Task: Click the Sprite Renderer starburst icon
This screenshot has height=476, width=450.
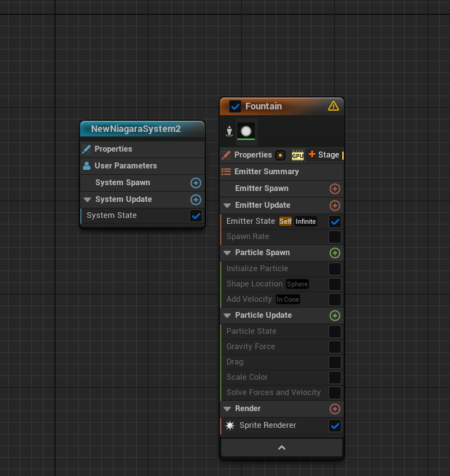Action: pos(230,426)
